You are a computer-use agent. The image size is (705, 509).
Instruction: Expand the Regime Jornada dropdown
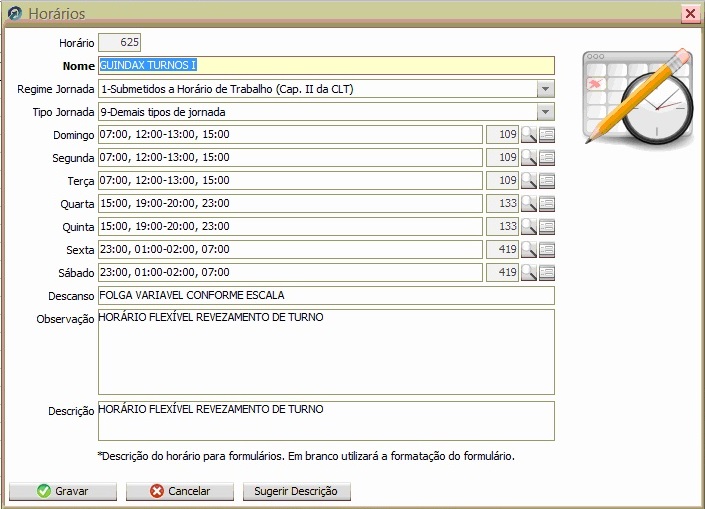pyautogui.click(x=545, y=89)
